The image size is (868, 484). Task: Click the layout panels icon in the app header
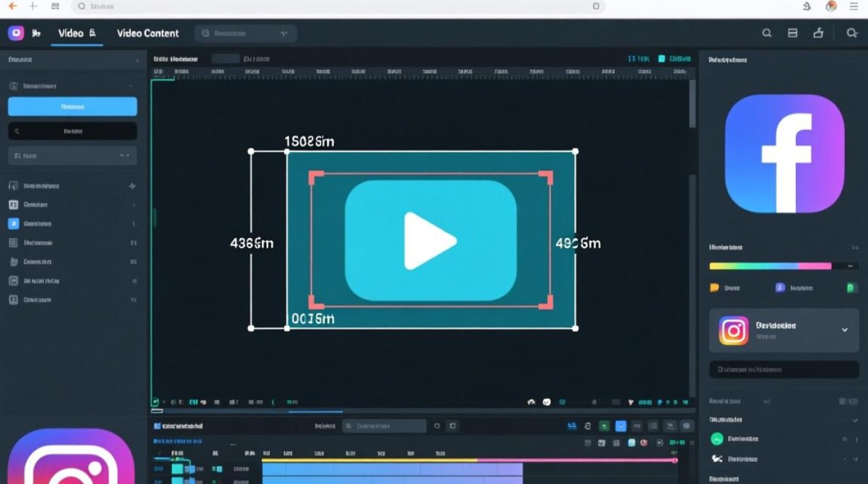point(793,34)
